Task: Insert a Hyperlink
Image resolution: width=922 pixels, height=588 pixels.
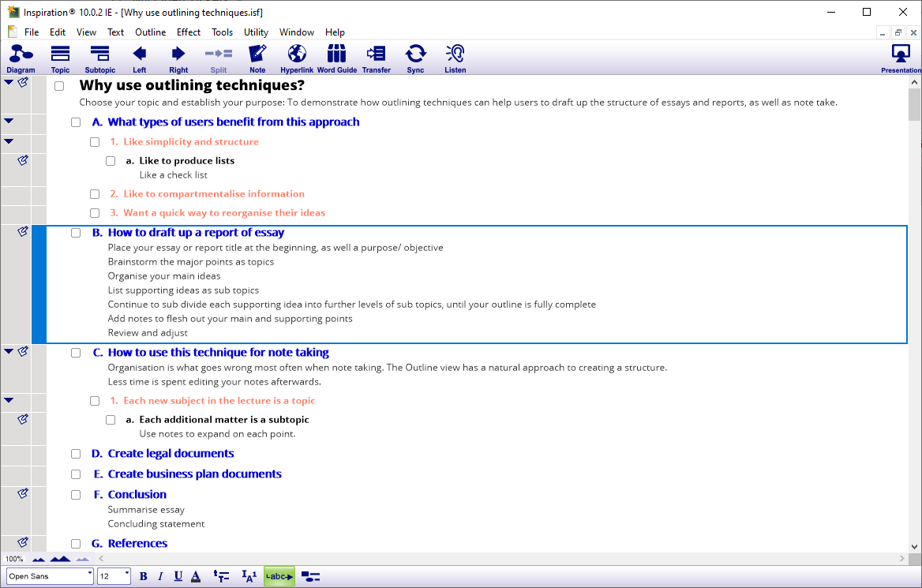Action: tap(297, 58)
